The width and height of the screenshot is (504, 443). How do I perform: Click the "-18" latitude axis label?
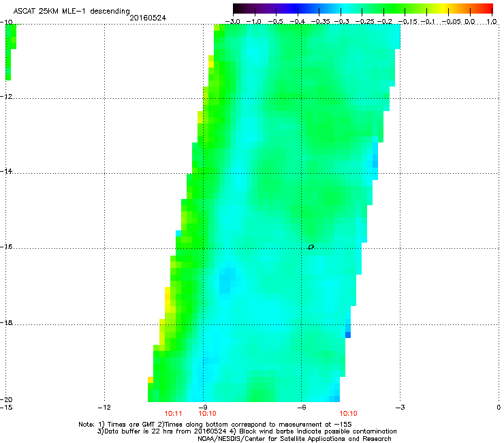[6, 322]
